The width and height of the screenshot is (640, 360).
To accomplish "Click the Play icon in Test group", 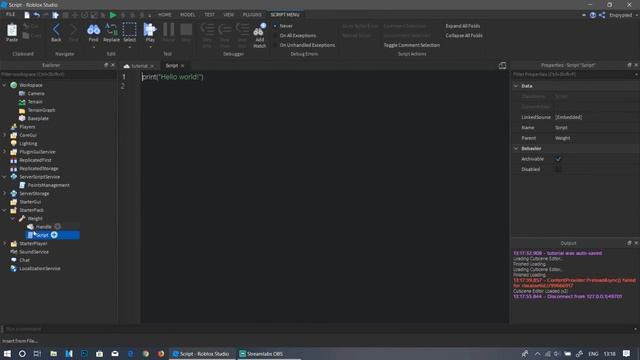I will (x=150, y=30).
